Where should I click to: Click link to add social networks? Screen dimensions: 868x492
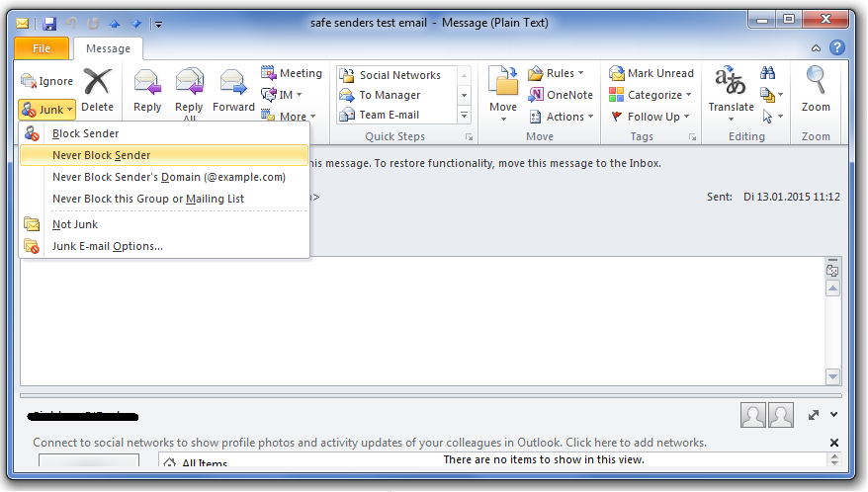(370, 443)
